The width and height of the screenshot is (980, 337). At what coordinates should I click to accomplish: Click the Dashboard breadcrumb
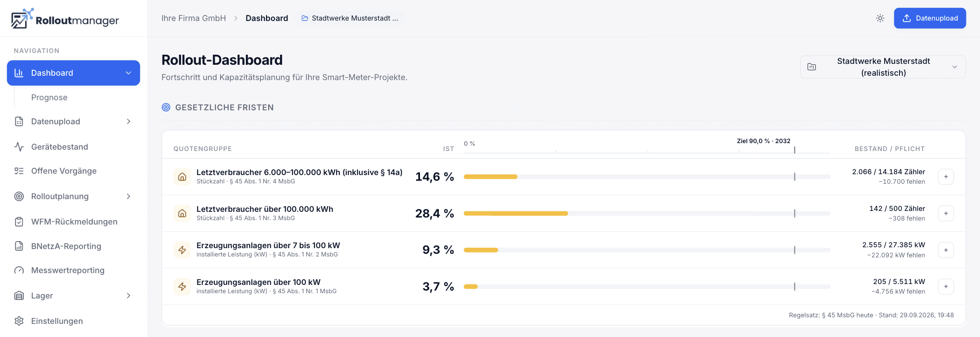click(267, 18)
